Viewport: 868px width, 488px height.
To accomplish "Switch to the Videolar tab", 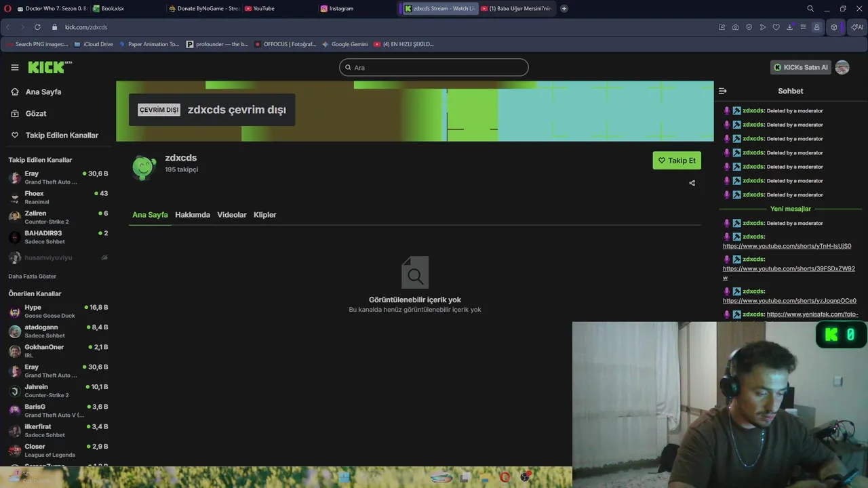I will coord(232,215).
